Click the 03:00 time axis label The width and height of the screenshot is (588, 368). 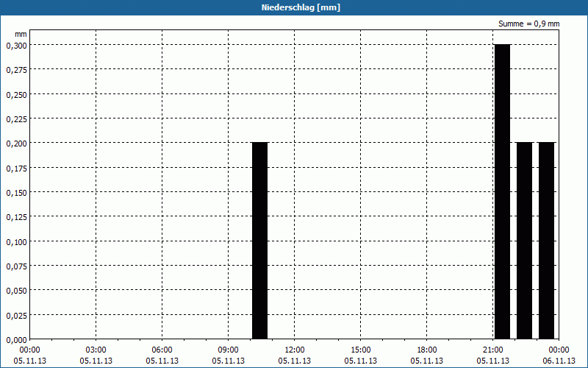tap(96, 350)
